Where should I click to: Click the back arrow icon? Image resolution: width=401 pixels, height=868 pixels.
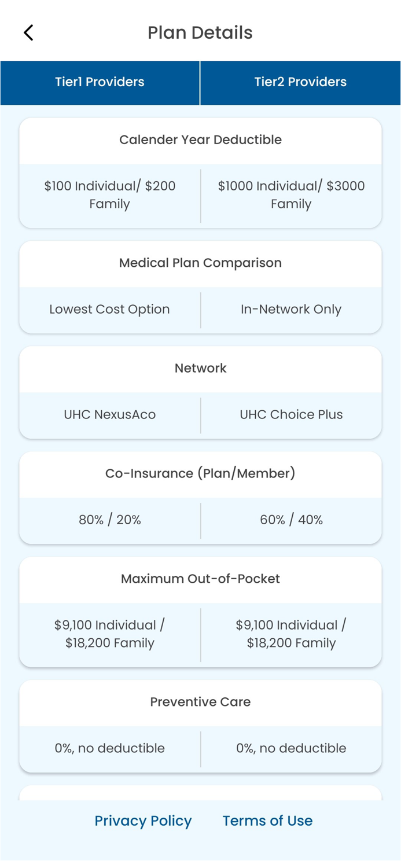(x=28, y=32)
